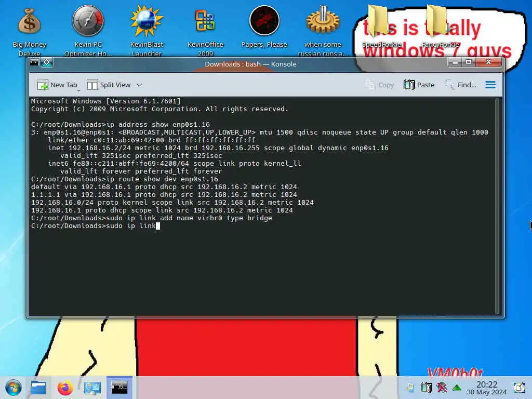Open Find in Konsole toolbar
532x399 pixels.
click(460, 85)
